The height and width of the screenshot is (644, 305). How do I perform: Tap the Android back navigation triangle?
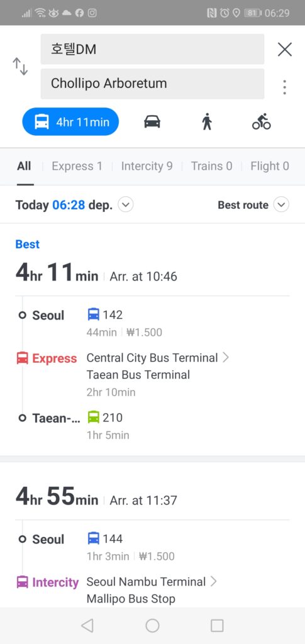(x=87, y=626)
